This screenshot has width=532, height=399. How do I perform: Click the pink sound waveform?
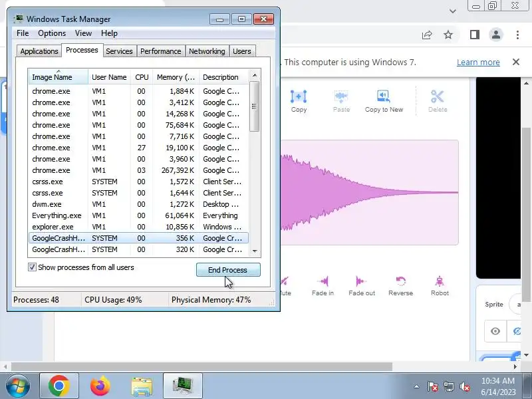(x=369, y=192)
